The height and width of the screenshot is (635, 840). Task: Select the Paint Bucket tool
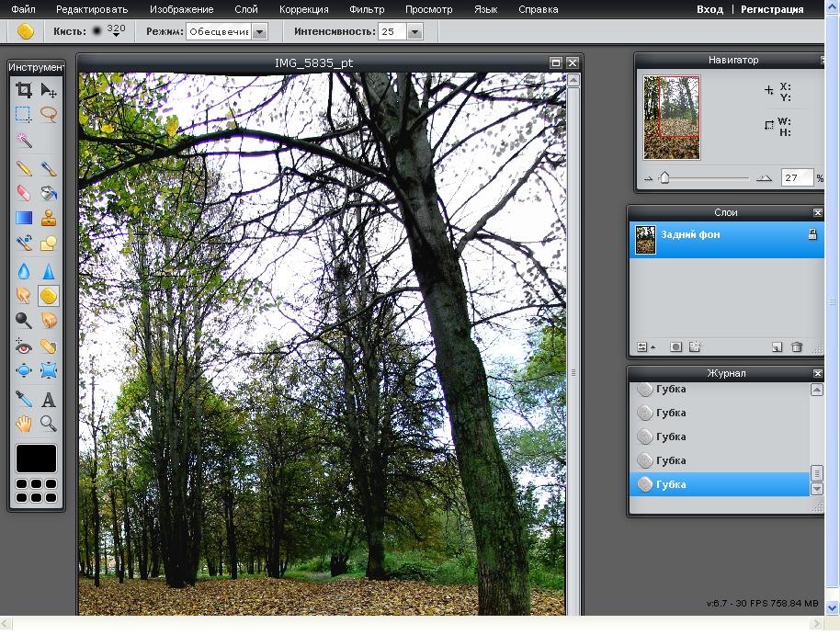48,193
